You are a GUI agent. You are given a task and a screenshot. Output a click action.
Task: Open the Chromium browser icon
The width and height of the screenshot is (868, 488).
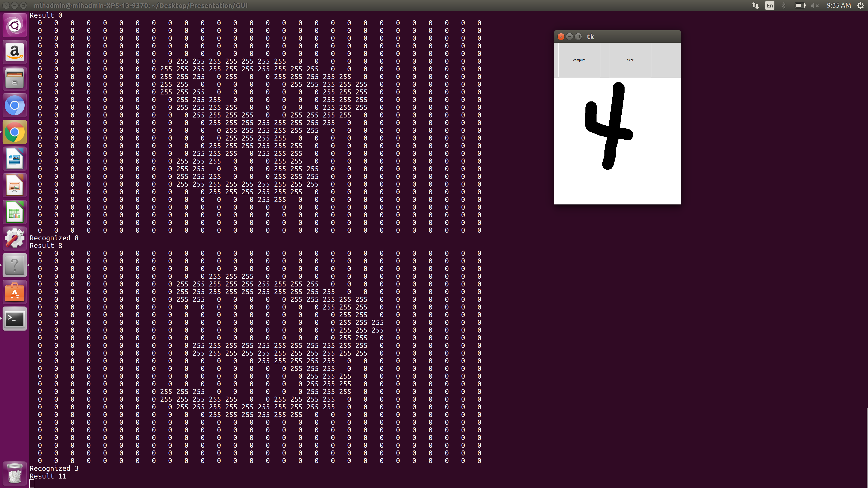[14, 106]
